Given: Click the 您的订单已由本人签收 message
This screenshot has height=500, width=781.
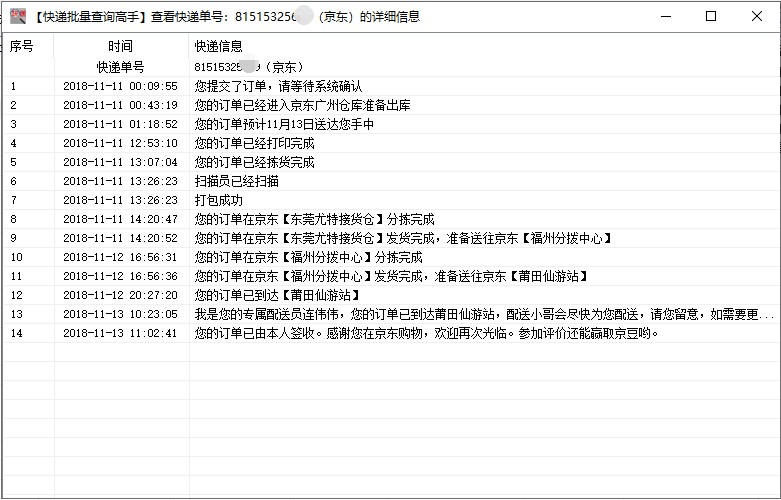Looking at the screenshot, I should coord(426,333).
